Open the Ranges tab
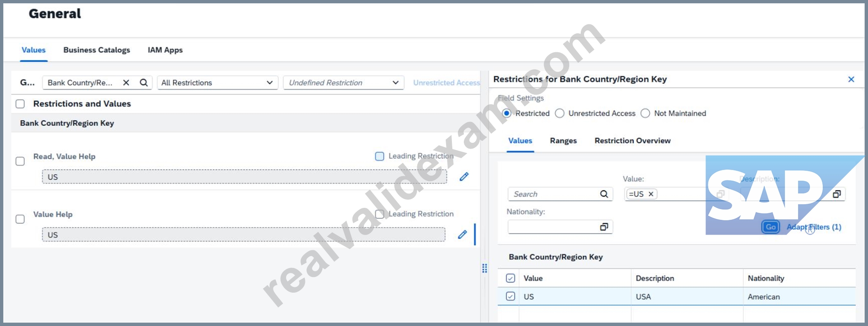The height and width of the screenshot is (326, 868). [563, 141]
